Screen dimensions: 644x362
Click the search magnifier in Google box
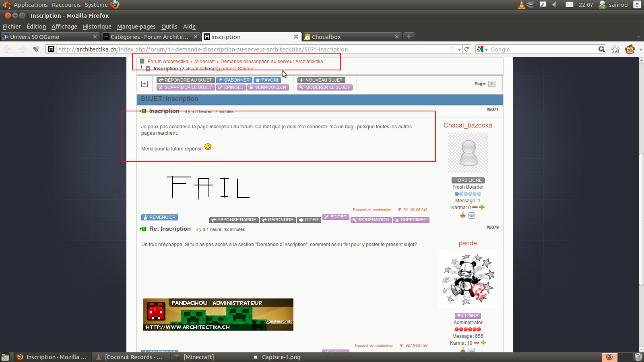click(601, 49)
